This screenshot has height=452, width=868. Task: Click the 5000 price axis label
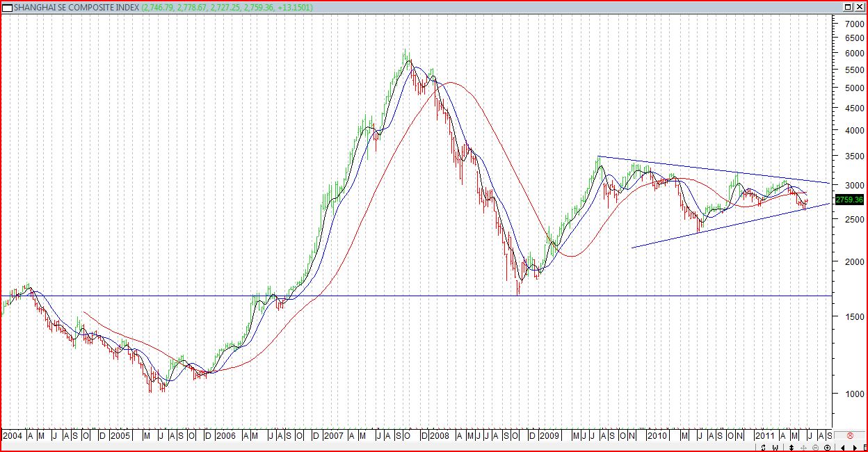[854, 88]
